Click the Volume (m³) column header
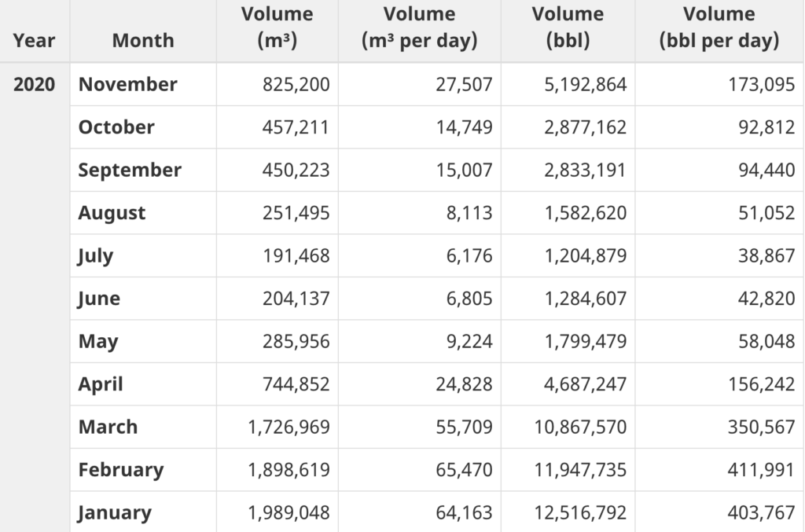The width and height of the screenshot is (805, 532). [277, 28]
